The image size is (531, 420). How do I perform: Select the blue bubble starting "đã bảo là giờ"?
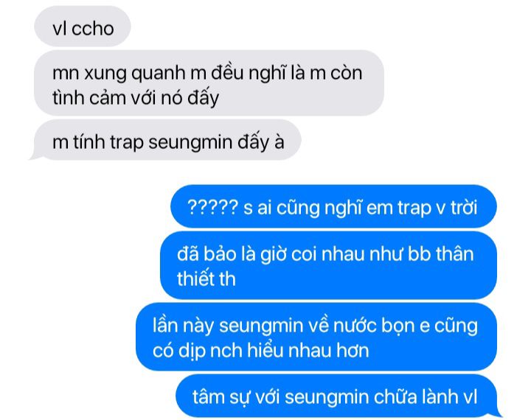(328, 265)
